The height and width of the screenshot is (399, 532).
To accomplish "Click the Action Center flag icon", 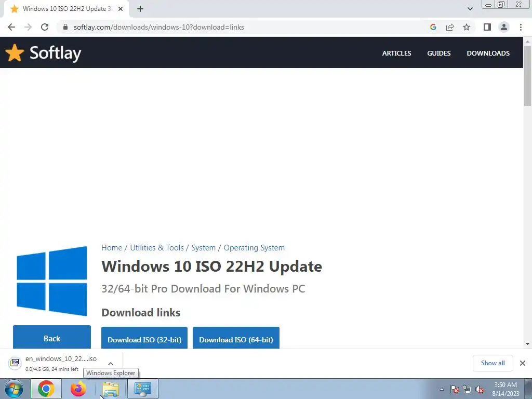I will pyautogui.click(x=455, y=389).
